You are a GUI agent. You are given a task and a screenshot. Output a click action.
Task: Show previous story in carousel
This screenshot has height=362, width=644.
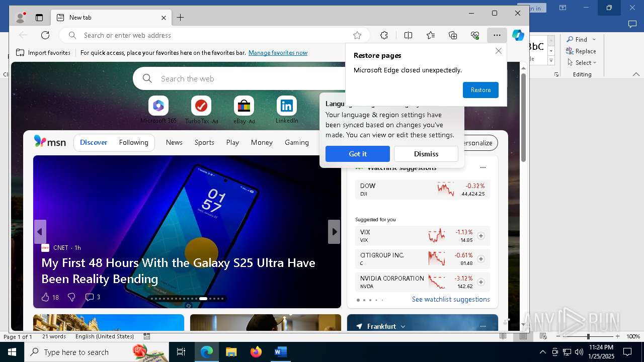(40, 232)
